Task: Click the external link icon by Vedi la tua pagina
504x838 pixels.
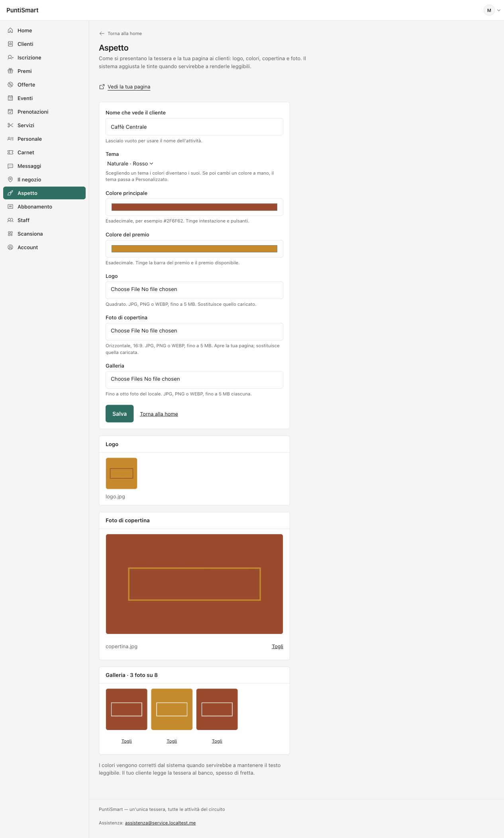Action: pyautogui.click(x=102, y=87)
